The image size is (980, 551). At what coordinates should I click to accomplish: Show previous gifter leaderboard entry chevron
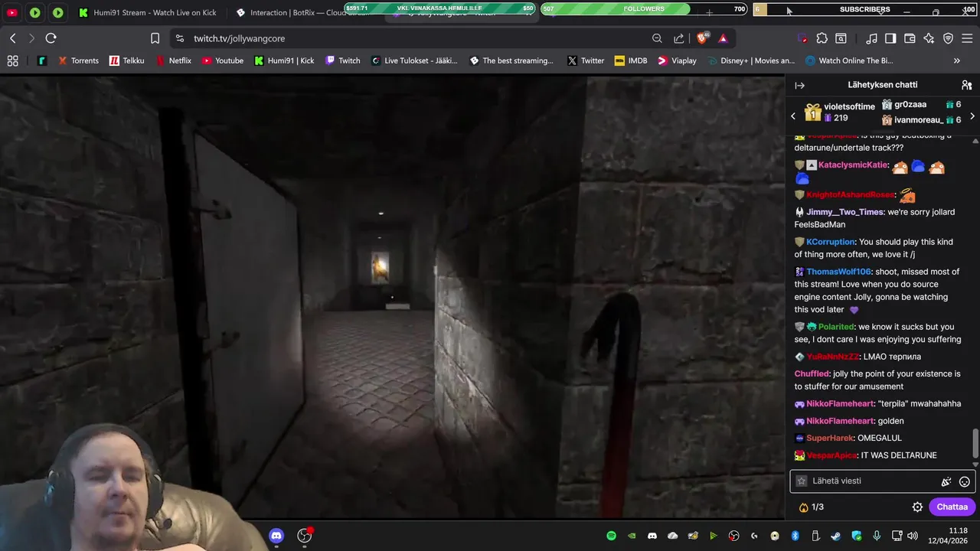pos(793,116)
